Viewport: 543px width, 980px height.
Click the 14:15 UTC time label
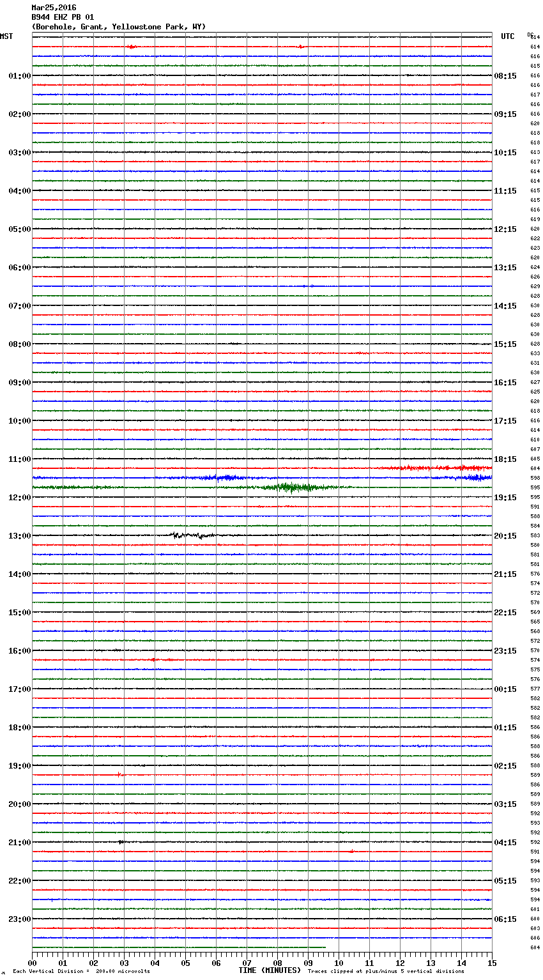tap(505, 306)
